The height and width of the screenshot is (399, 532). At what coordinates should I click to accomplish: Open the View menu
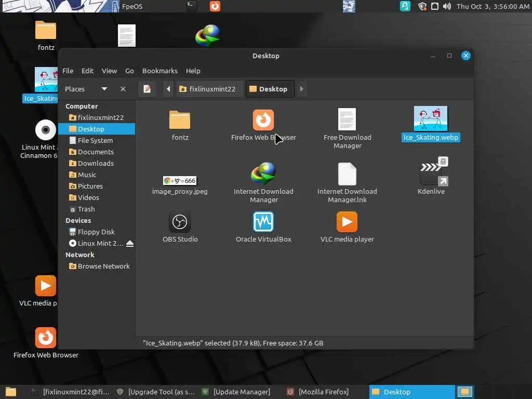coord(109,71)
